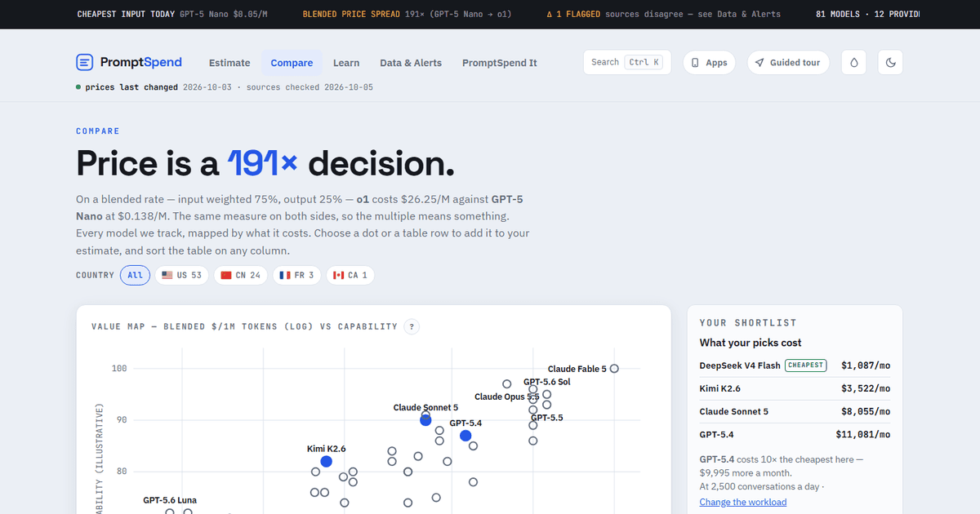This screenshot has width=980, height=514.
Task: Click the US flag icon
Action: tap(167, 276)
